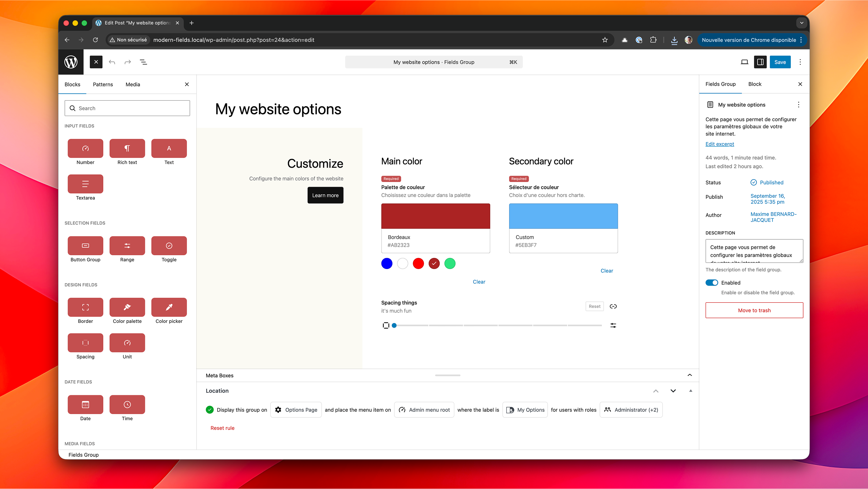Click the block Search input field
868x489 pixels.
127,108
